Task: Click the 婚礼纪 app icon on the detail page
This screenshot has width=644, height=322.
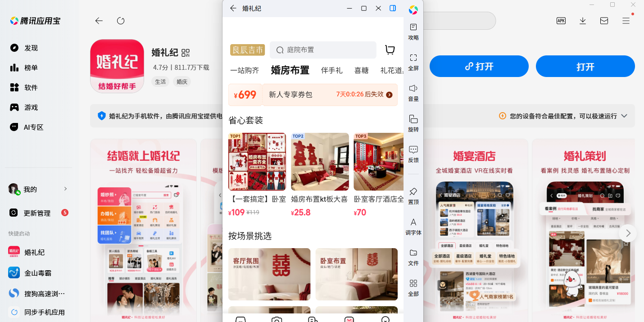Action: [x=117, y=66]
